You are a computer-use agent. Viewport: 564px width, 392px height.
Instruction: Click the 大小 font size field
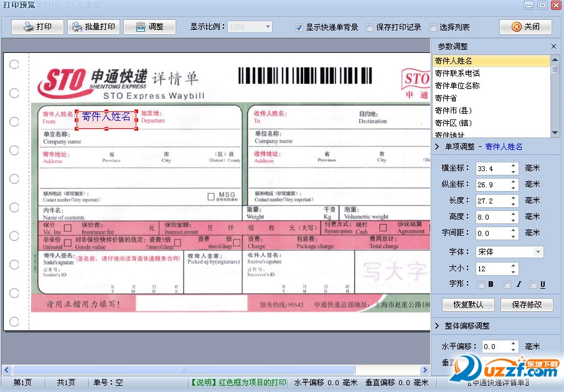click(x=492, y=269)
